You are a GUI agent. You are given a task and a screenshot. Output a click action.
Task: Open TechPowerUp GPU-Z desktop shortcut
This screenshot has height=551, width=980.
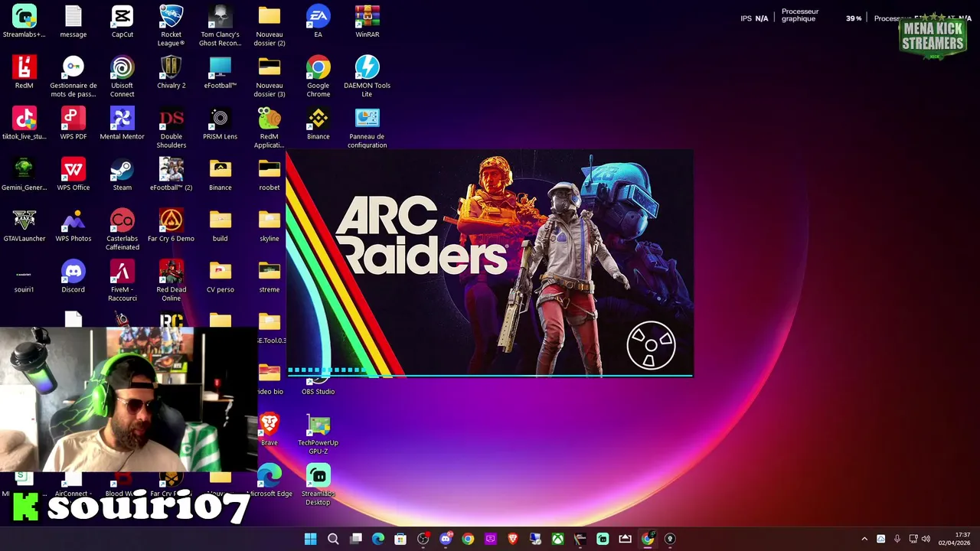click(x=318, y=434)
